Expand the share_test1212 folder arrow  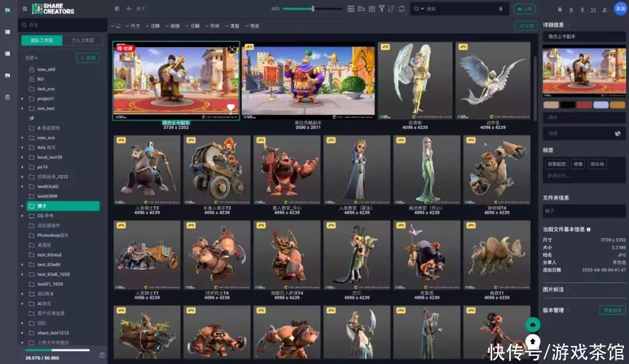(x=23, y=333)
